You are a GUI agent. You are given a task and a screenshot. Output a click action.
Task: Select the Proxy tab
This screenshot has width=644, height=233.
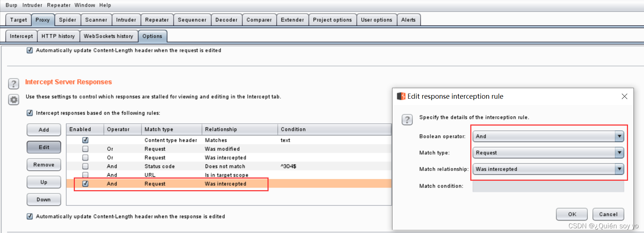click(43, 20)
